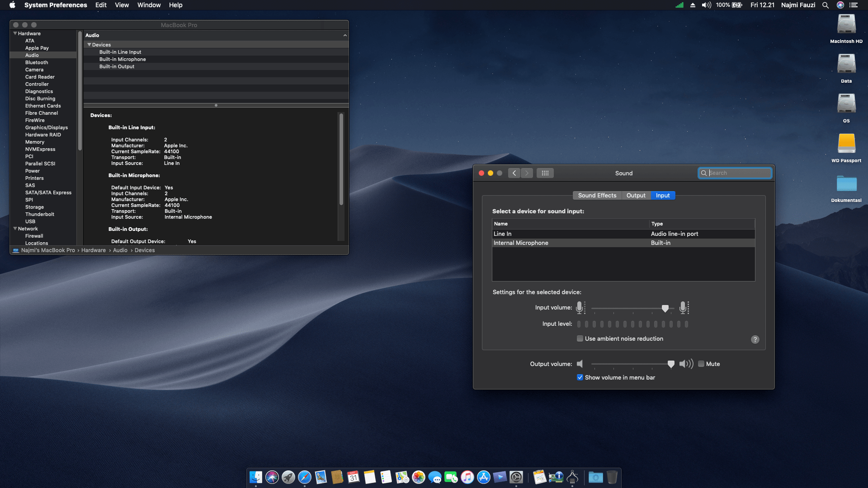
Task: Click the Spotlight search icon in menu bar
Action: (826, 5)
